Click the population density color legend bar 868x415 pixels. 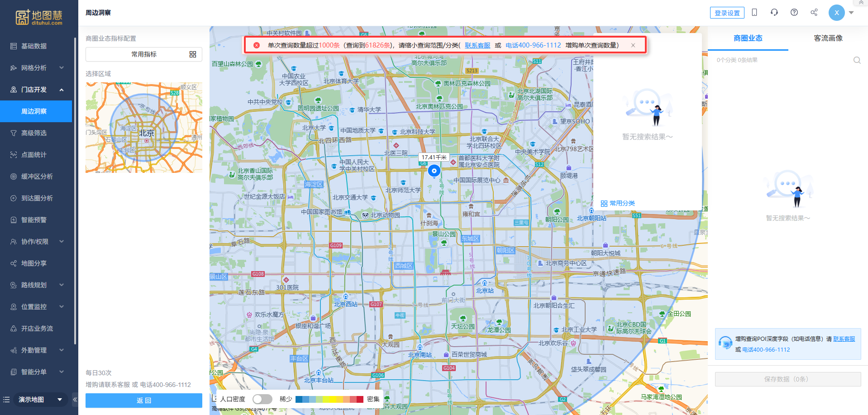tap(329, 399)
